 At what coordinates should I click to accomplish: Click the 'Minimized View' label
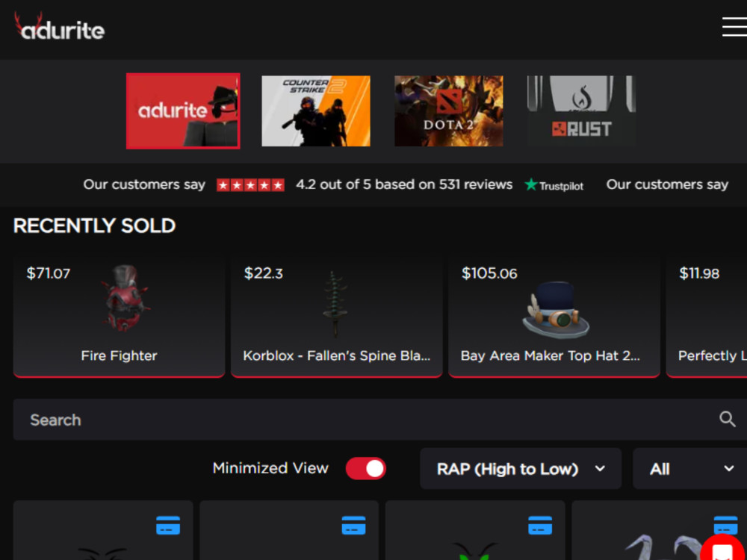[x=270, y=468]
